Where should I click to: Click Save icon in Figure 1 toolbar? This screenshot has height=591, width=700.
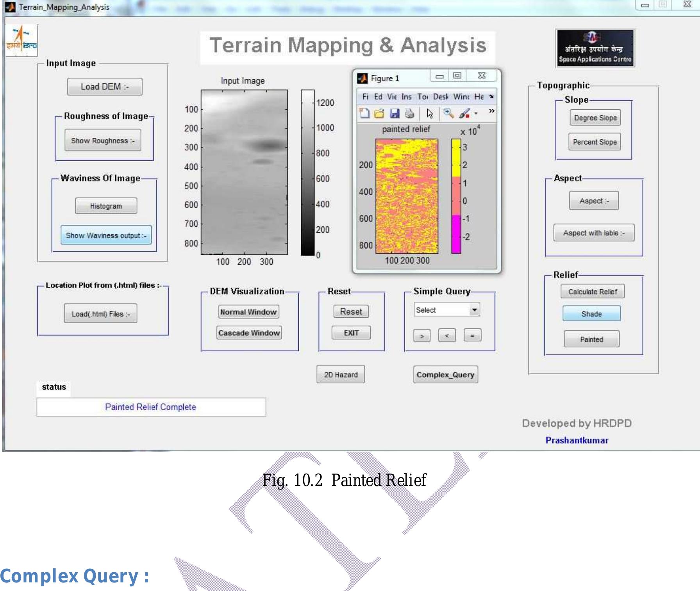[395, 114]
